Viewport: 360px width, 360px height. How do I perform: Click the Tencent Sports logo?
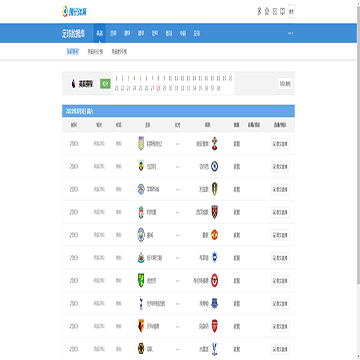tap(75, 12)
